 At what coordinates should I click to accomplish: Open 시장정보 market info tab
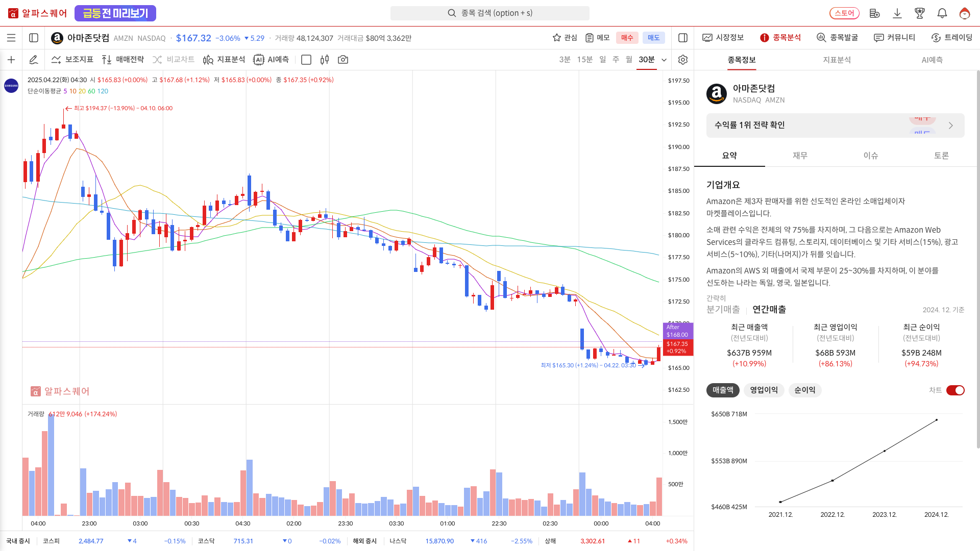[723, 38]
